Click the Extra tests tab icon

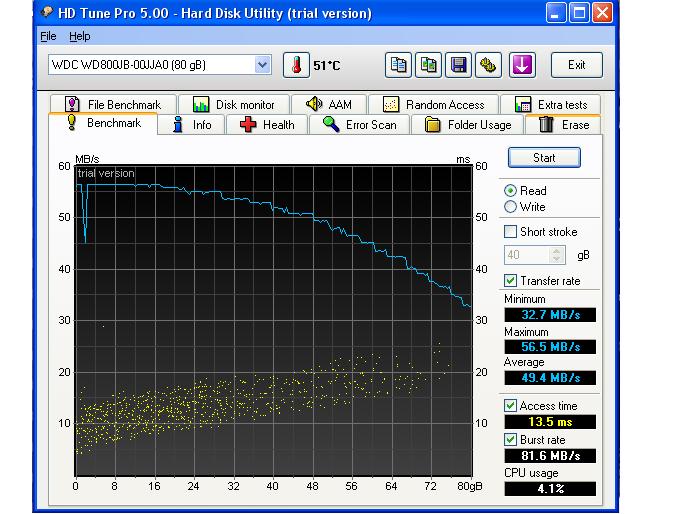523,105
